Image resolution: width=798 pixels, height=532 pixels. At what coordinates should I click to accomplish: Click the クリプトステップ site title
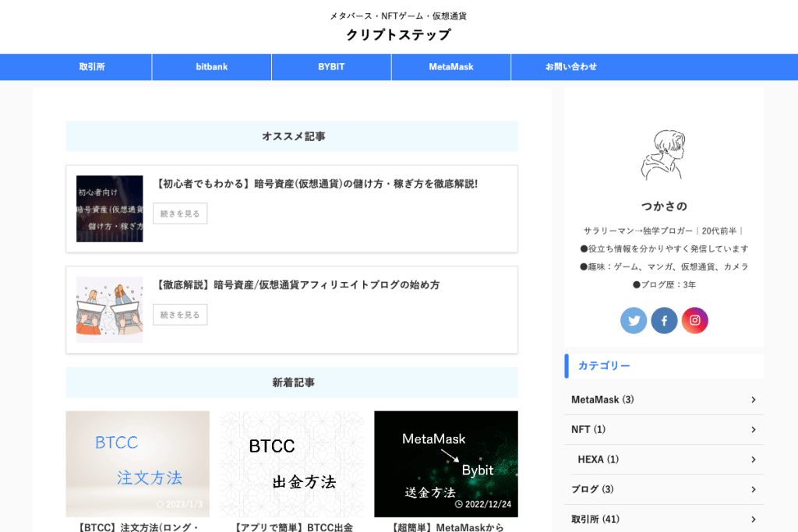coord(399,34)
